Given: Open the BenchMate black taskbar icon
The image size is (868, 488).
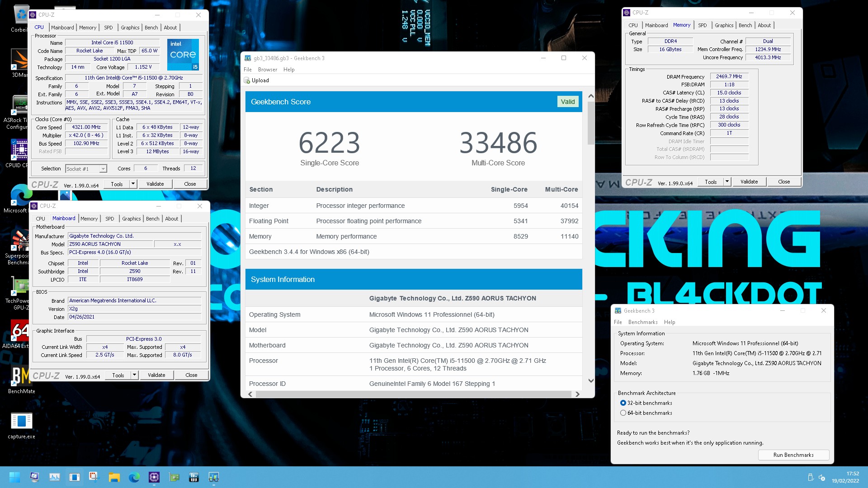Looking at the screenshot, I should coord(194,477).
